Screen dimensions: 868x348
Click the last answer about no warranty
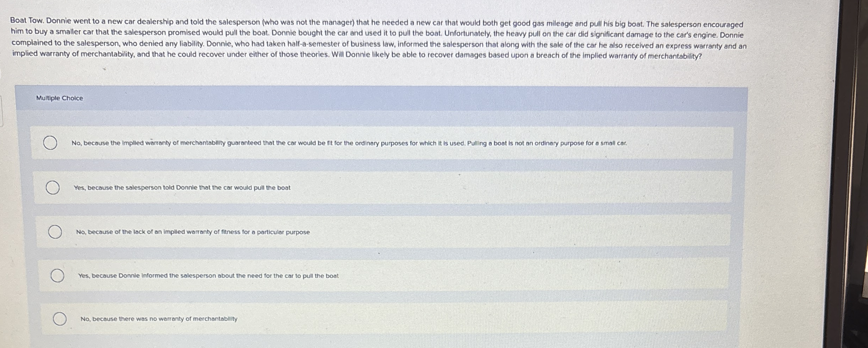158,319
